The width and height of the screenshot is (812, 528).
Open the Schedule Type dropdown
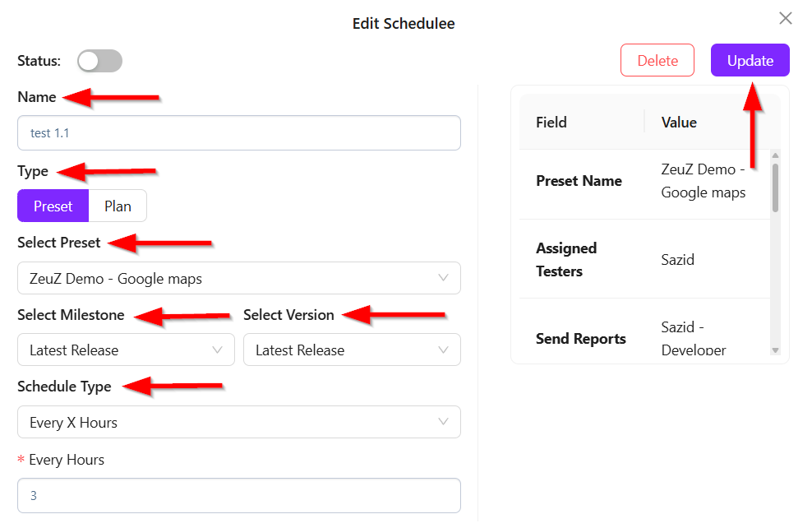tap(238, 423)
